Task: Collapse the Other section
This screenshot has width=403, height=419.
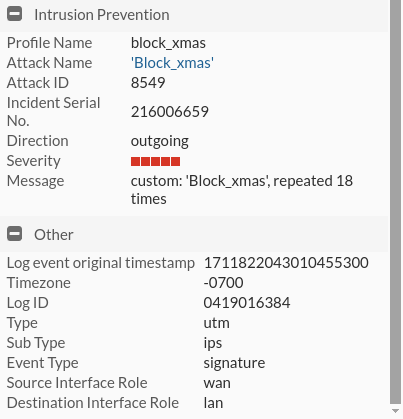Action: click(x=14, y=234)
